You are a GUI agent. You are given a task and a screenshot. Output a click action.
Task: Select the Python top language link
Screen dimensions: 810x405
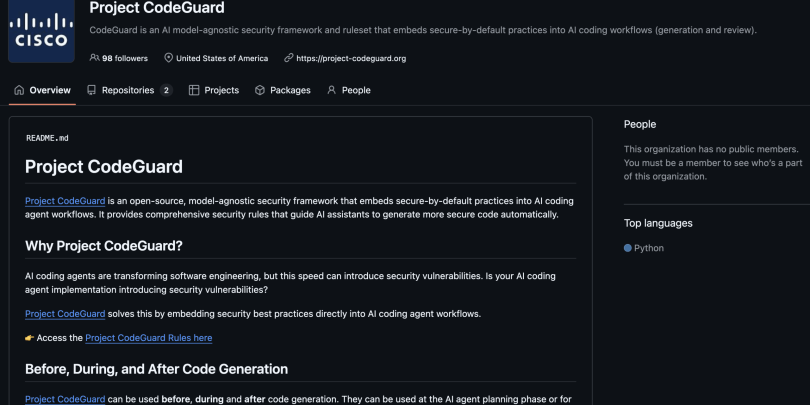pyautogui.click(x=649, y=248)
